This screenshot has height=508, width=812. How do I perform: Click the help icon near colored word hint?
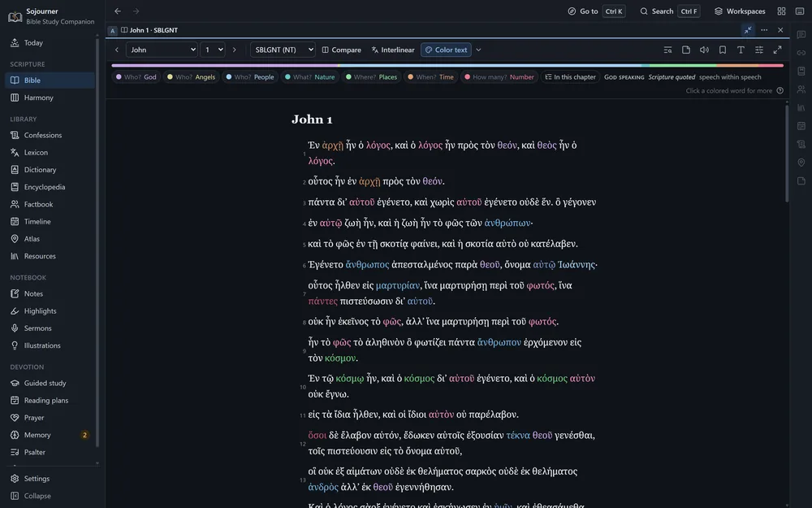(x=780, y=91)
